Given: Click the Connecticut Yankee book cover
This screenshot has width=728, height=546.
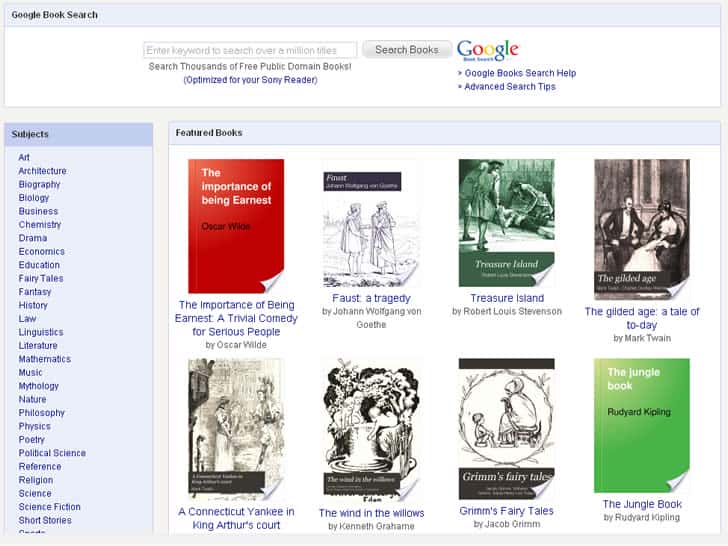Looking at the screenshot, I should click(236, 430).
